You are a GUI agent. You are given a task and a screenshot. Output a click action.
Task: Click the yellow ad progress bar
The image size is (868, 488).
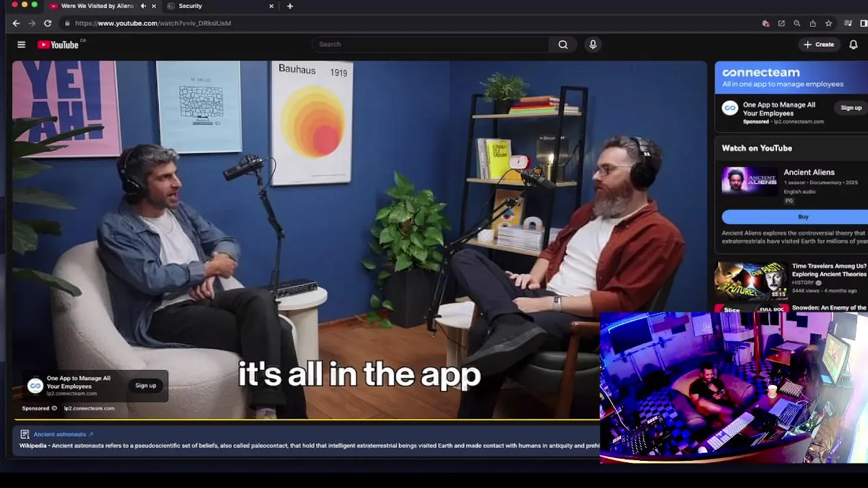point(305,420)
